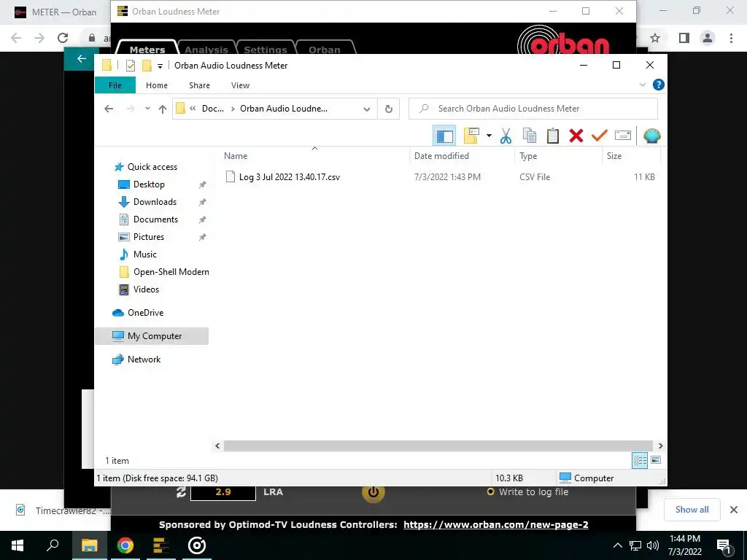747x560 pixels.
Task: Click the Email/rename toolbar icon
Action: [x=623, y=136]
